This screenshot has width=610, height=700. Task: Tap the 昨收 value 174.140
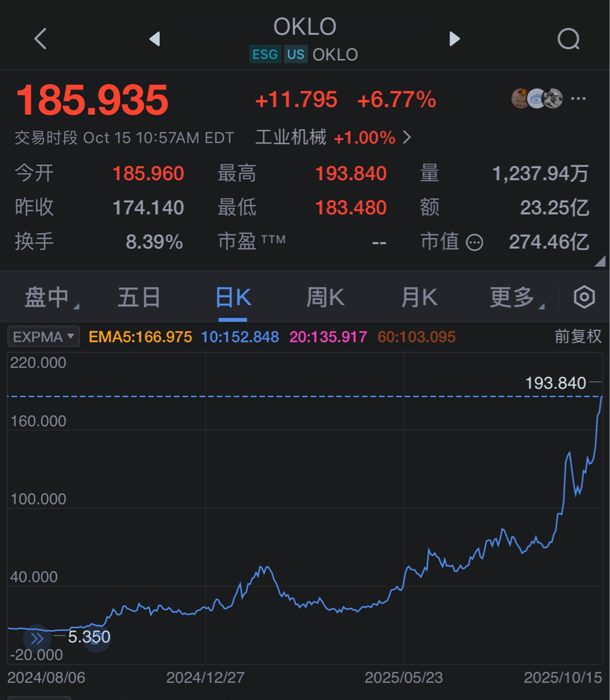pos(148,208)
